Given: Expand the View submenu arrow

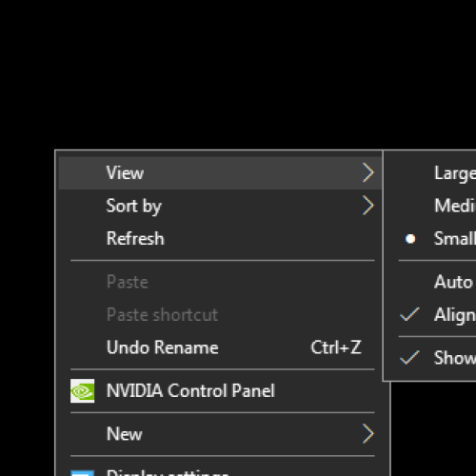Looking at the screenshot, I should click(368, 173).
